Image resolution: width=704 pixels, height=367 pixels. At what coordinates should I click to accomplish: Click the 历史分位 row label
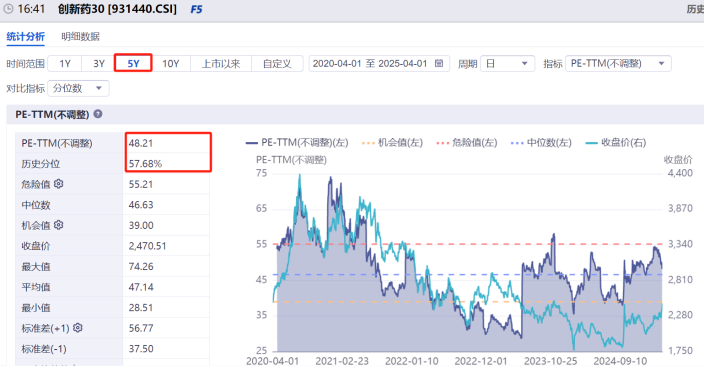[x=40, y=164]
